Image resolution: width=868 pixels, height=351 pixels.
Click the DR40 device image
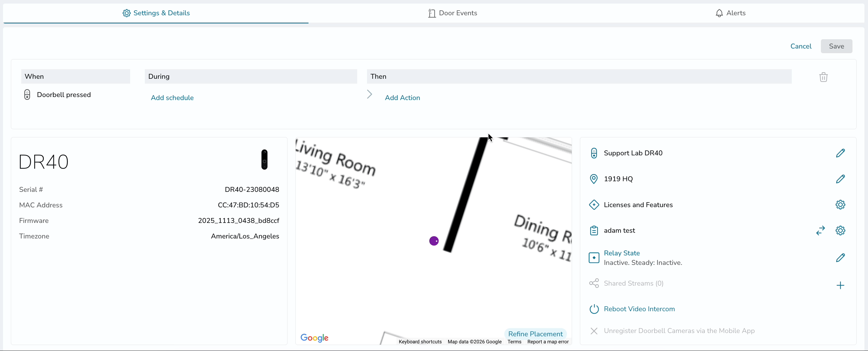[264, 159]
